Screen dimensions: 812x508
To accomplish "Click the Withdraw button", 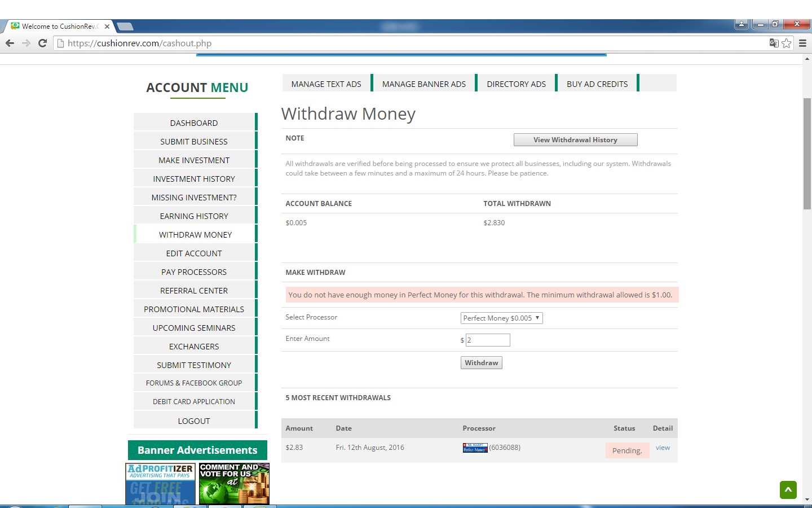I will [x=482, y=363].
